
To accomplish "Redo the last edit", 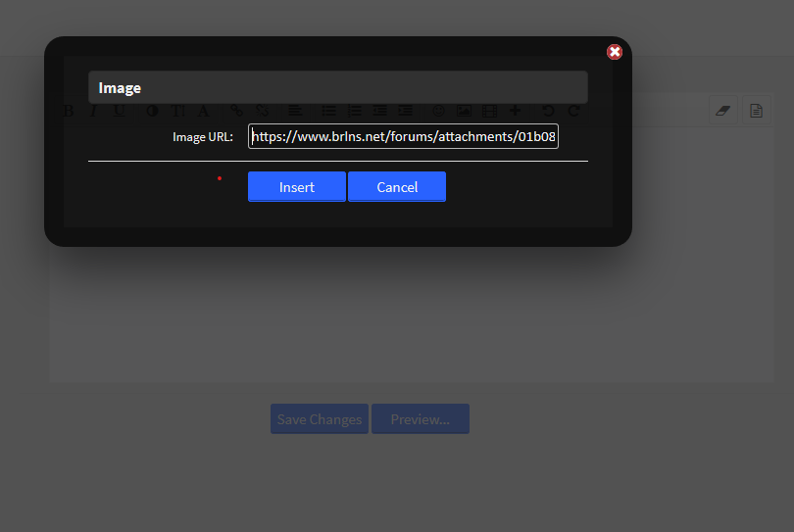I will click(x=573, y=111).
